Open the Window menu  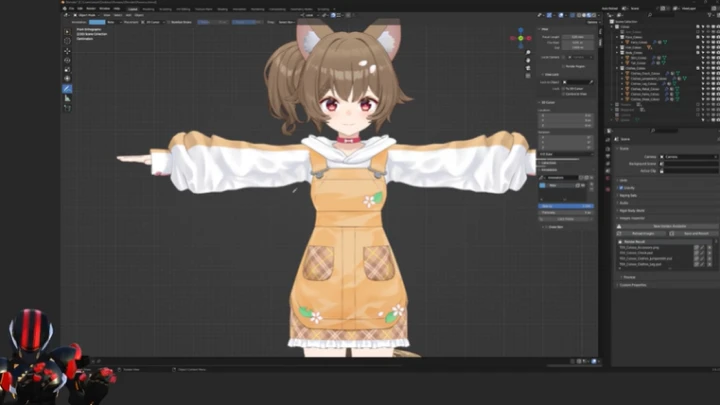tap(105, 8)
